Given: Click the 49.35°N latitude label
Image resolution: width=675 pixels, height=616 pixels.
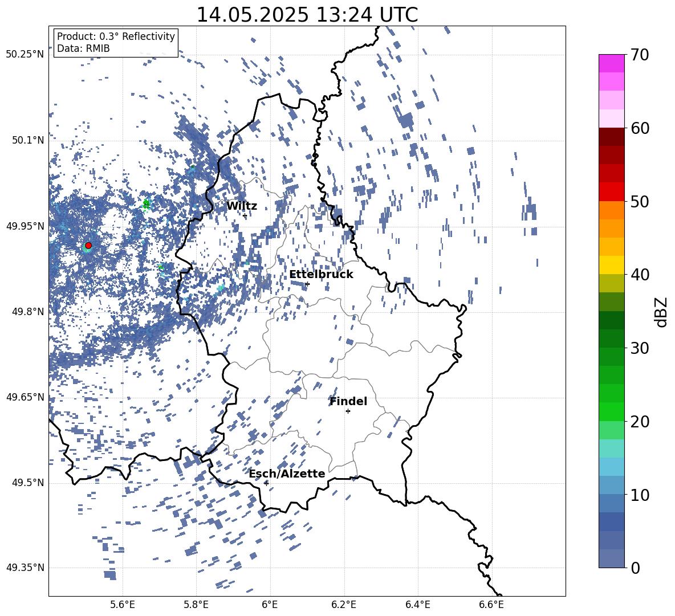Looking at the screenshot, I should [25, 568].
